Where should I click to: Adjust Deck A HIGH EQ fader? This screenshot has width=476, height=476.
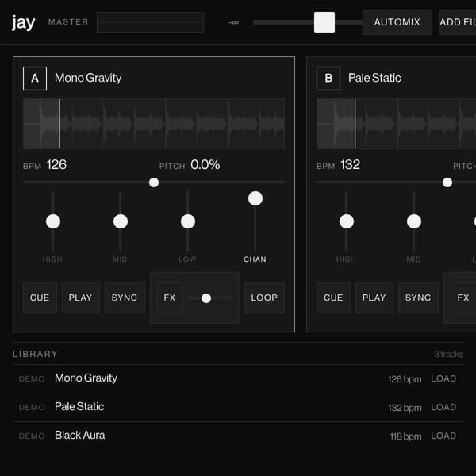(x=53, y=221)
